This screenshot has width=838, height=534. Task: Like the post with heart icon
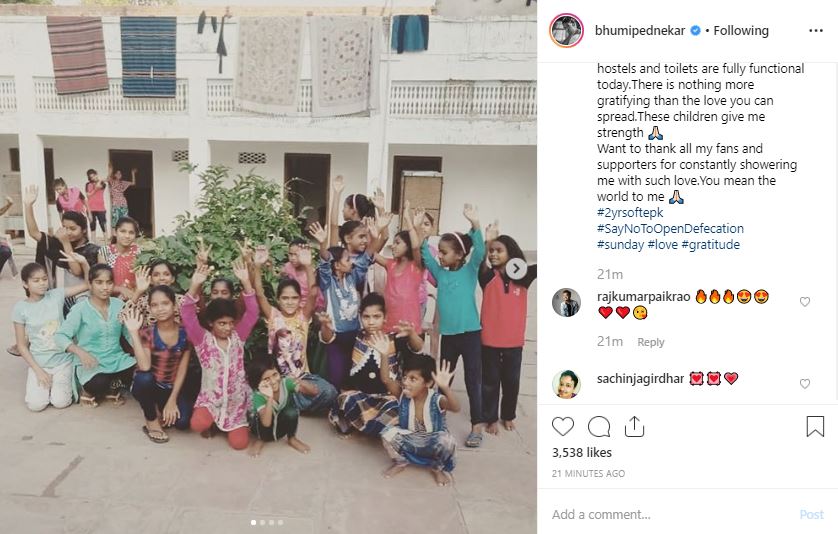tap(562, 427)
